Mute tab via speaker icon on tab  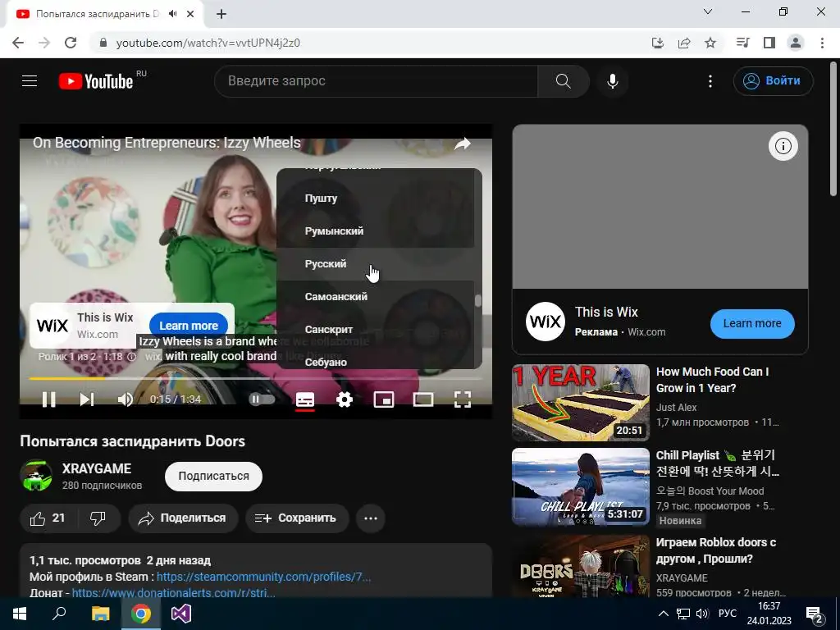[172, 14]
